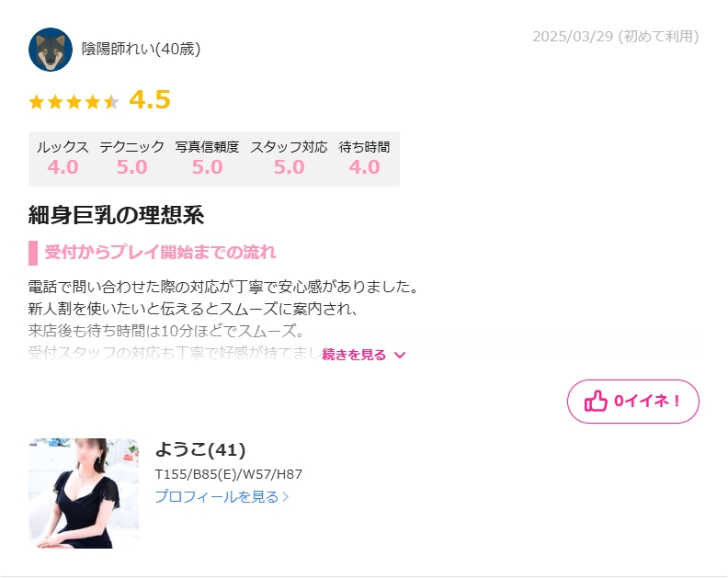The width and height of the screenshot is (728, 578).
Task: Click the name ようこ(41)
Action: [x=200, y=449]
